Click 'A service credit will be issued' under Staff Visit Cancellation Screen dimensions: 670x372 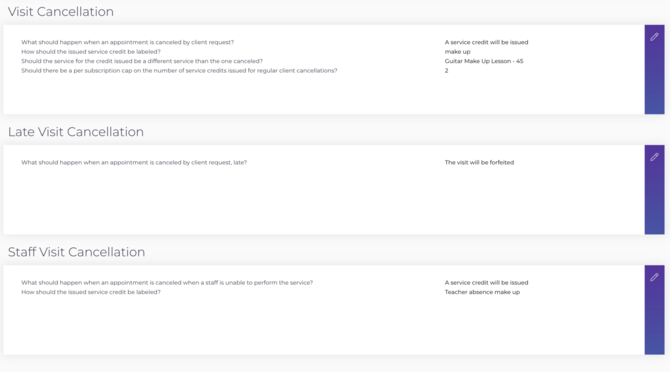pyautogui.click(x=486, y=283)
